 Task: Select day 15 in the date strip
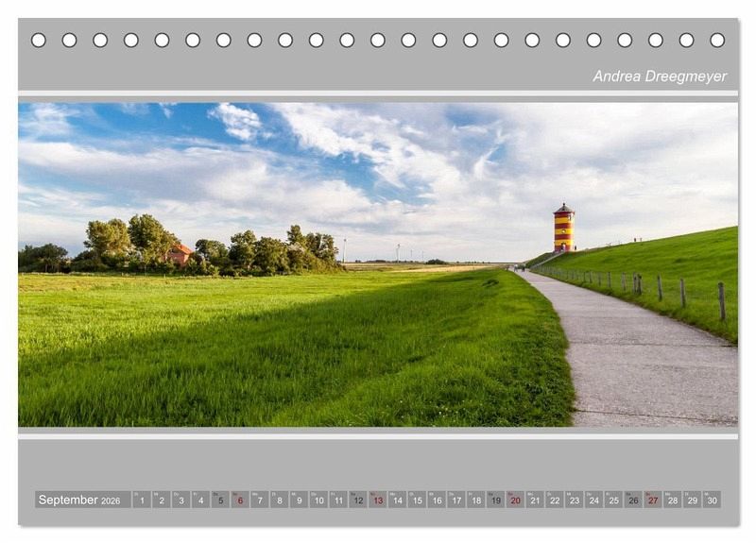[417, 500]
